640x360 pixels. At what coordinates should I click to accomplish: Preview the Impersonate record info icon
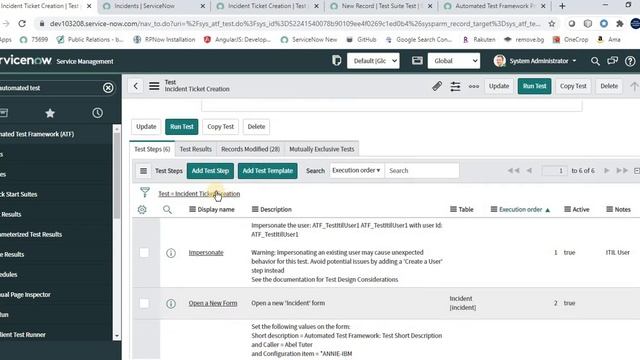tap(171, 253)
